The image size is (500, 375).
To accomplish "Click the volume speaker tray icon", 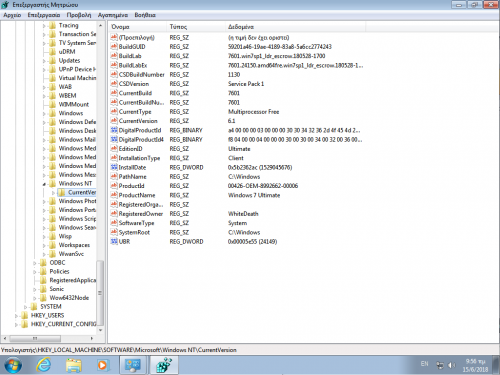I will 451,365.
